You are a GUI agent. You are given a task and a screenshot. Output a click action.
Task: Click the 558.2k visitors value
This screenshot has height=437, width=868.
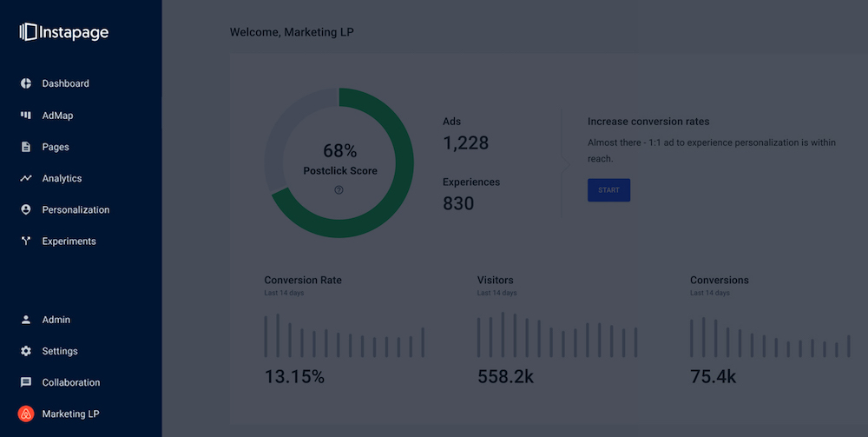click(505, 377)
